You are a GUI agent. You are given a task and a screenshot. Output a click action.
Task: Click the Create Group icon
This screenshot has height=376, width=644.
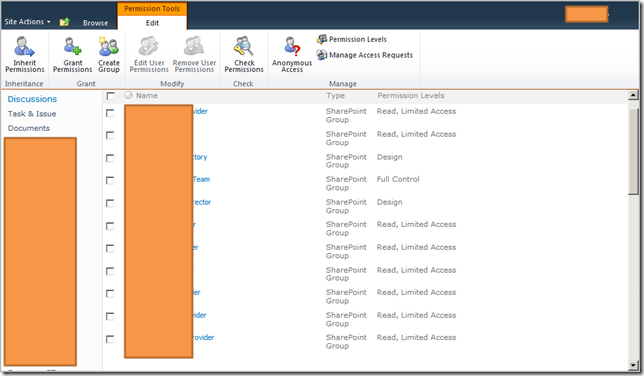tap(108, 46)
